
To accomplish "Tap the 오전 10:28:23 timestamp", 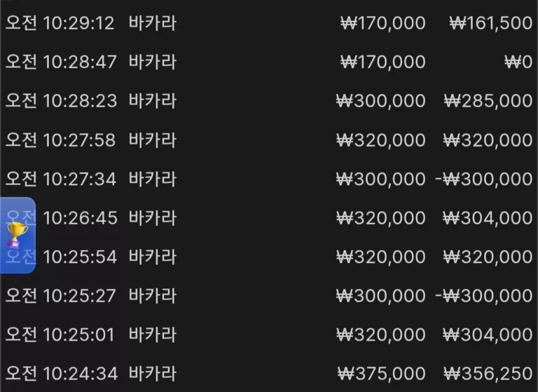I will click(x=61, y=101).
